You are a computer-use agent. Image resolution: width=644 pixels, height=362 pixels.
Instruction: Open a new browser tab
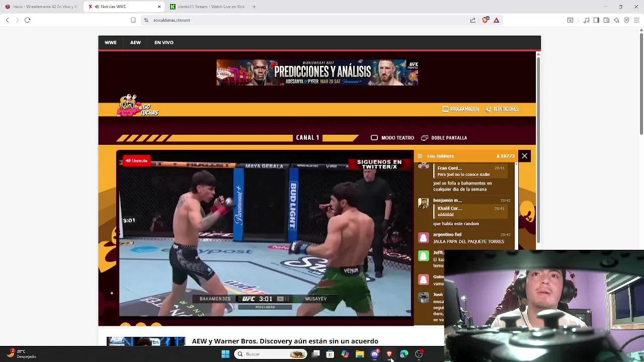(x=254, y=7)
